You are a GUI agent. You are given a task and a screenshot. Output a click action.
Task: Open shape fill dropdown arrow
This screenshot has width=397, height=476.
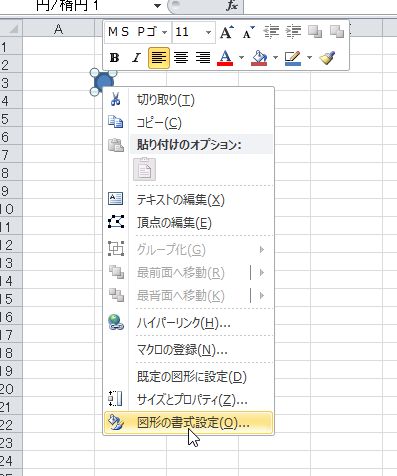pyautogui.click(x=275, y=58)
